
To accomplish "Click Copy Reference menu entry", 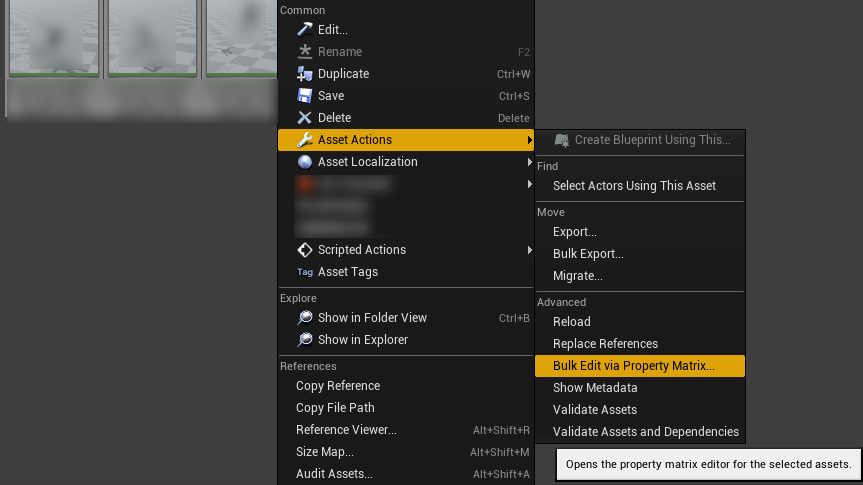I will point(337,386).
